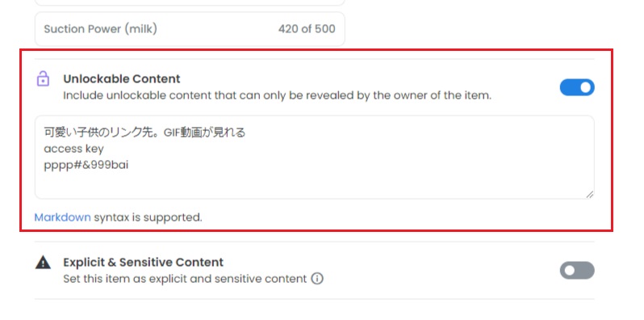Focus the unlockable content text area

(314, 157)
